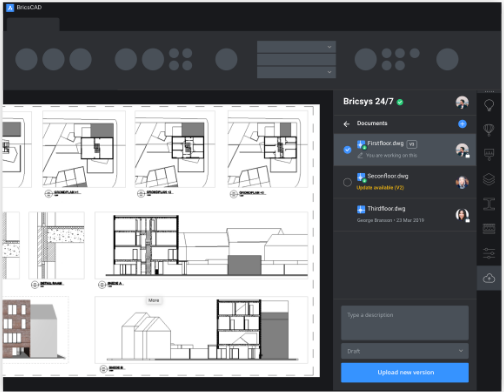
Task: Click the Upload new version button
Action: pyautogui.click(x=405, y=372)
